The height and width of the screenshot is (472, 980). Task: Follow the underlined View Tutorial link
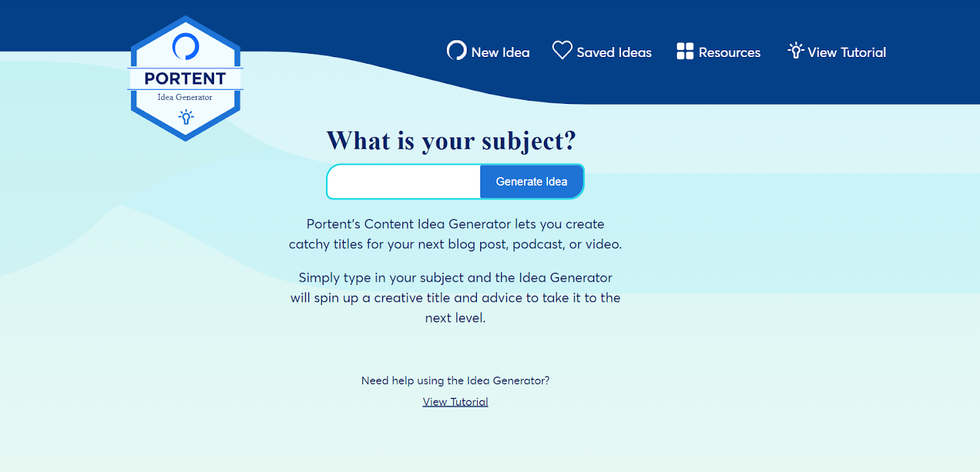click(x=455, y=402)
